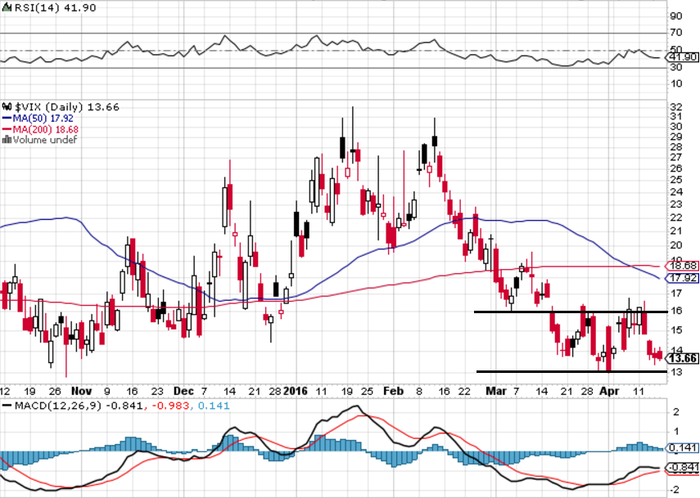Viewport: 700px width, 498px height.
Task: Select the MA(50) 17.92 legend entry
Action: point(43,119)
